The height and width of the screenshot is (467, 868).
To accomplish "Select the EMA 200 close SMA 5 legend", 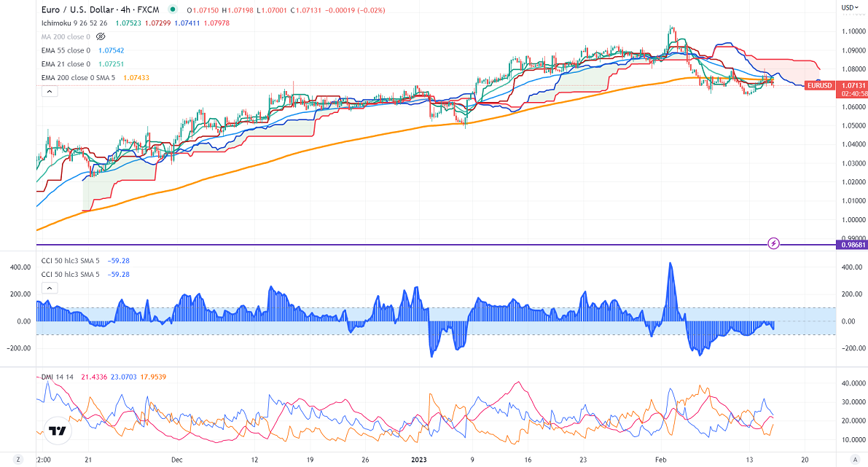I will tap(79, 78).
